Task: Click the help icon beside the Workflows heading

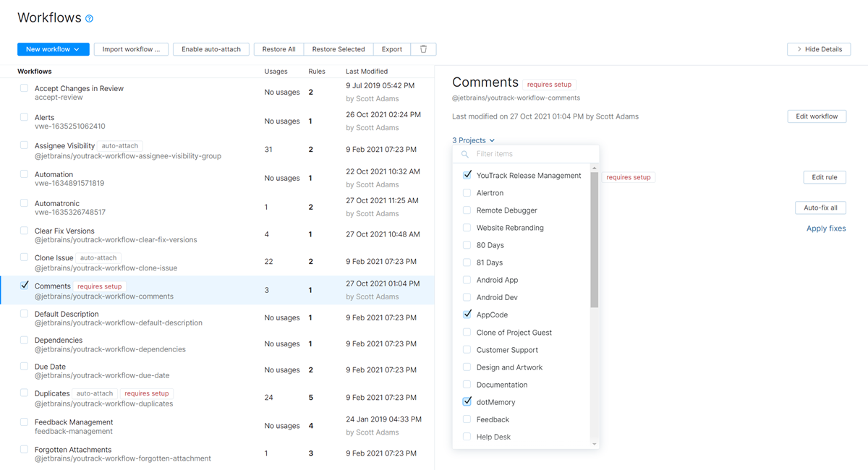Action: [x=88, y=17]
